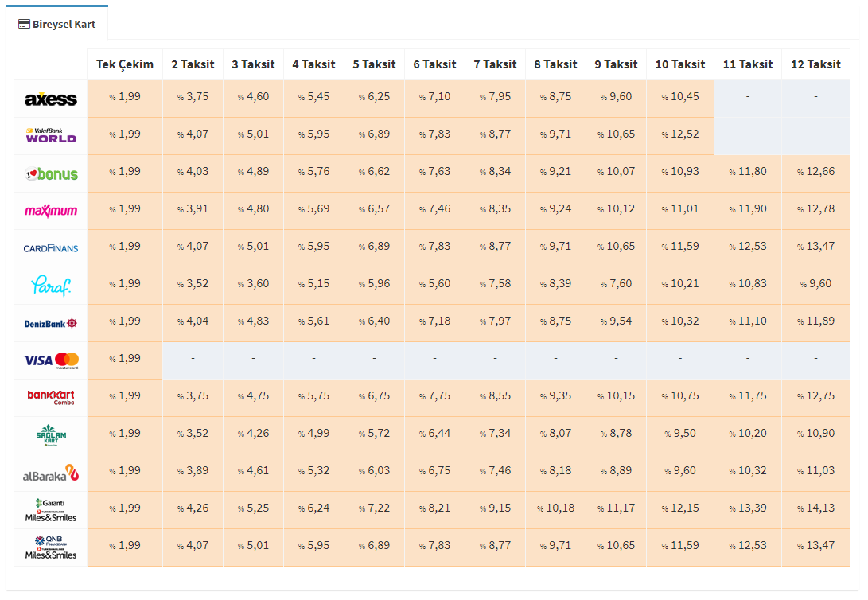
Task: Click the Bonus card logo
Action: pyautogui.click(x=52, y=173)
